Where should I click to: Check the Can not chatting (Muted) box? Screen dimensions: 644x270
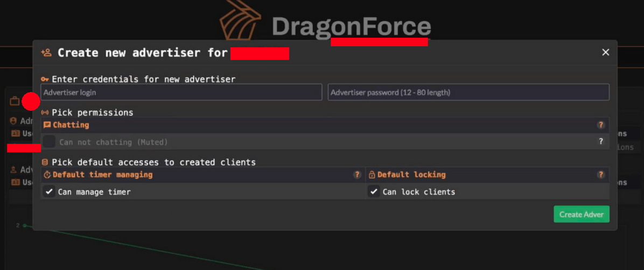[x=50, y=142]
